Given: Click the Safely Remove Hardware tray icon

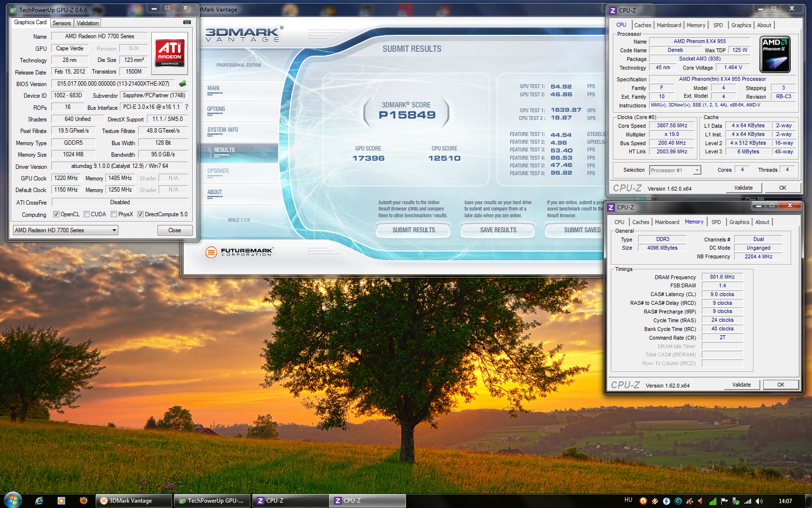Looking at the screenshot, I should pos(736,501).
